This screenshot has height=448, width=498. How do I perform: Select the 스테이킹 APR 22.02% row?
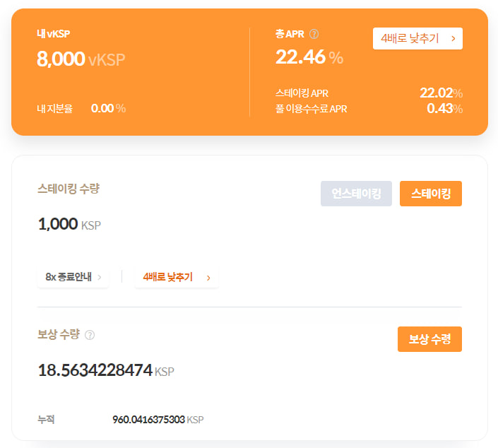click(x=369, y=93)
